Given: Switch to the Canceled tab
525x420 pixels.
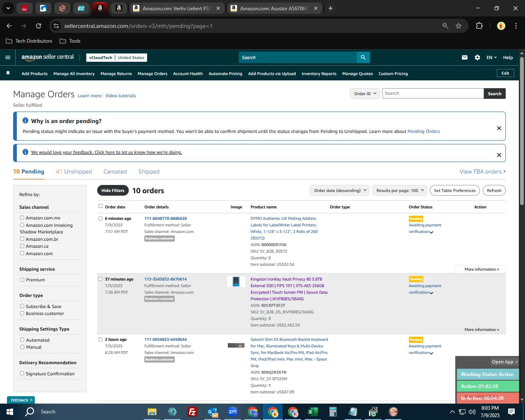Looking at the screenshot, I should tap(115, 171).
